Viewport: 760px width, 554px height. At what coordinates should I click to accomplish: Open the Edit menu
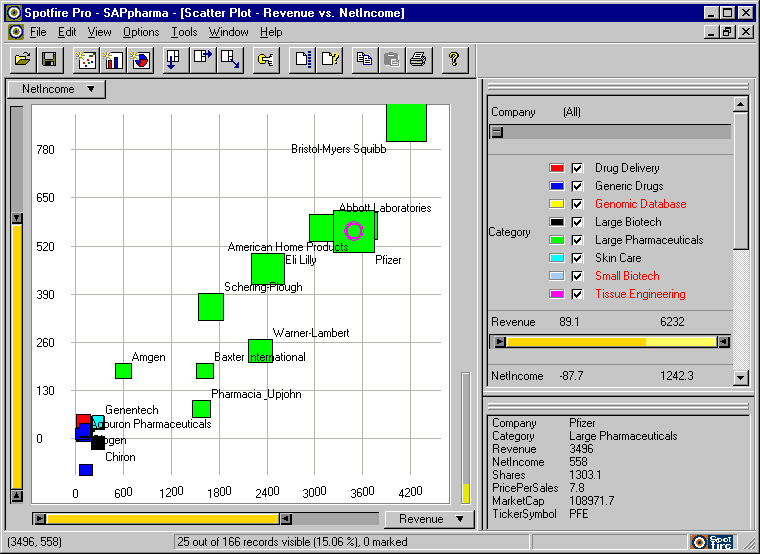coord(67,32)
